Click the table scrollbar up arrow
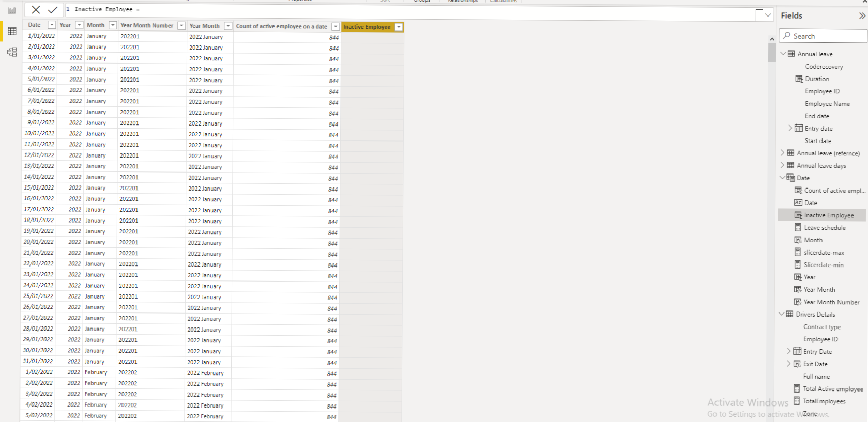This screenshot has width=868, height=422. pyautogui.click(x=772, y=39)
